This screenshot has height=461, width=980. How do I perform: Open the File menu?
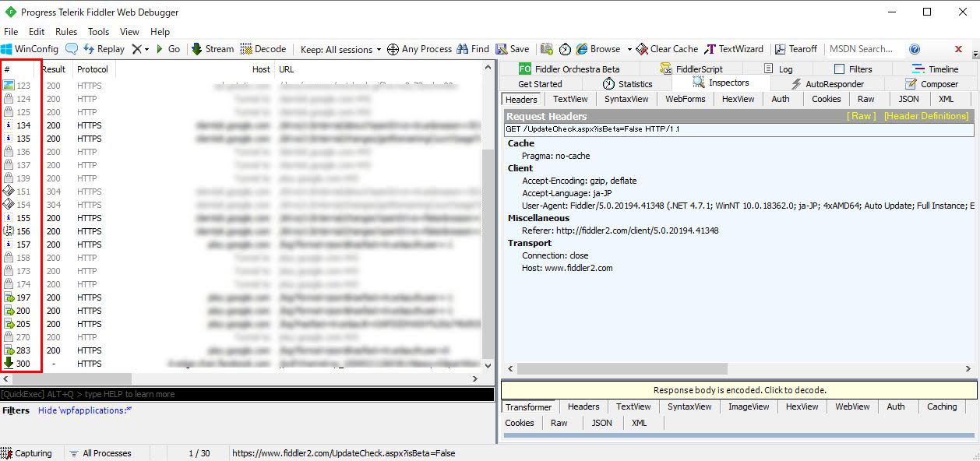tap(11, 32)
